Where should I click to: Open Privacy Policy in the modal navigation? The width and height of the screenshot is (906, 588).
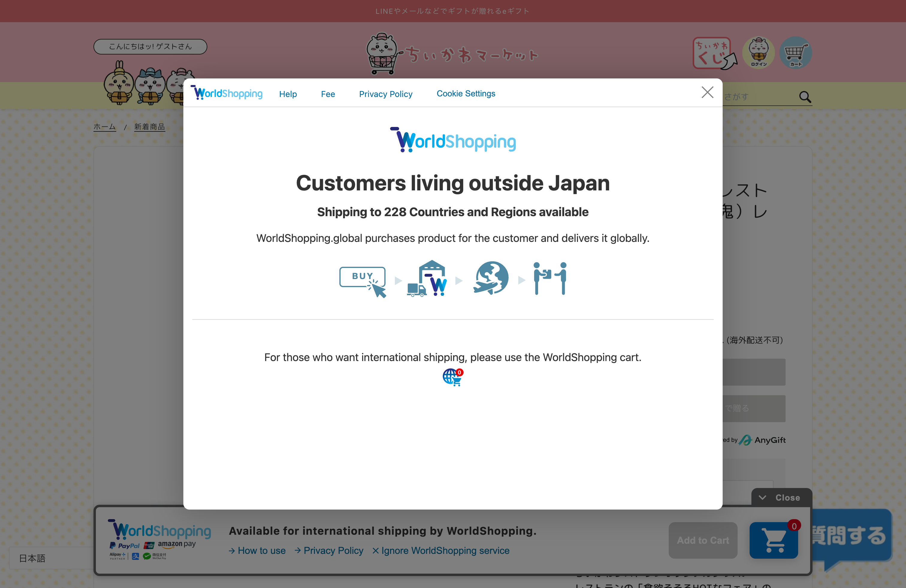coord(386,94)
